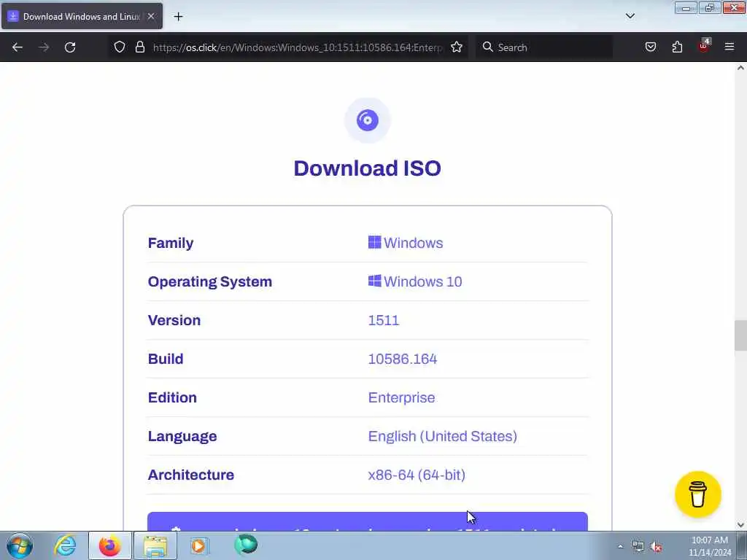This screenshot has width=747, height=560.
Task: Reload the current page
Action: pyautogui.click(x=70, y=47)
